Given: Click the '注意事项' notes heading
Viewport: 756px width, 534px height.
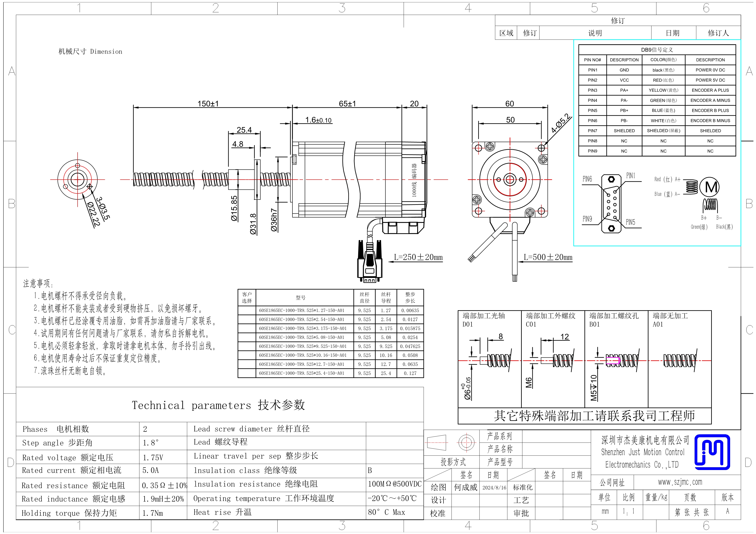Looking at the screenshot, I should click(x=38, y=283).
